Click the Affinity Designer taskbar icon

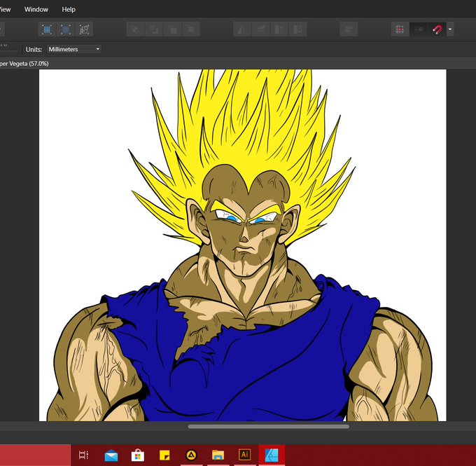[x=272, y=455]
